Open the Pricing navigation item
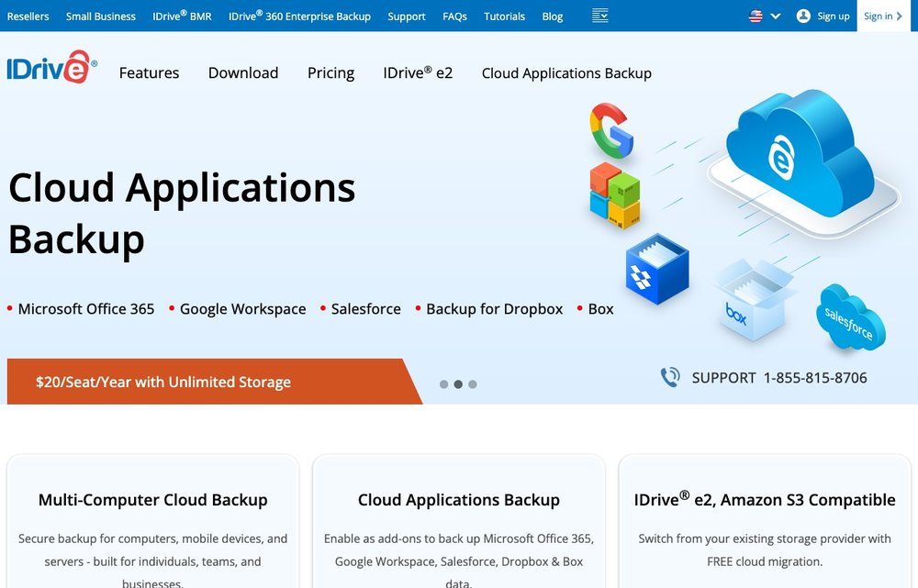The height and width of the screenshot is (588, 918). pyautogui.click(x=330, y=73)
